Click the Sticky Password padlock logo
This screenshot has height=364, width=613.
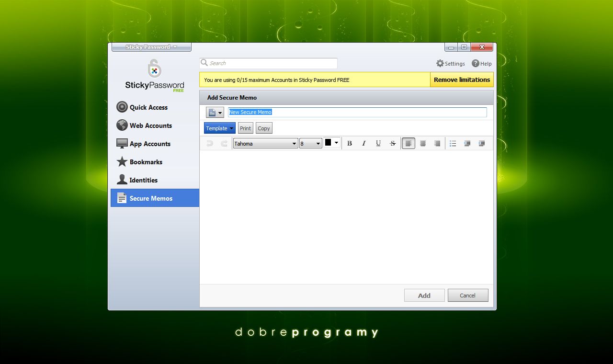tap(154, 68)
